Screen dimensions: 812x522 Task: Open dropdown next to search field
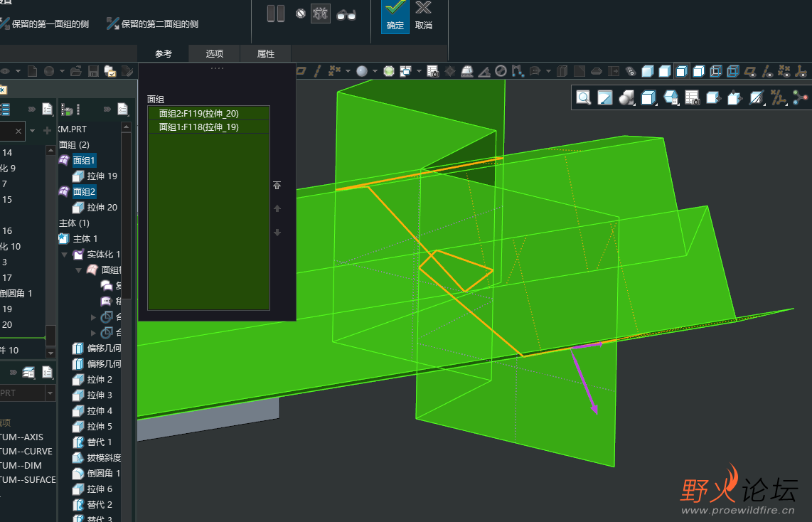[33, 131]
